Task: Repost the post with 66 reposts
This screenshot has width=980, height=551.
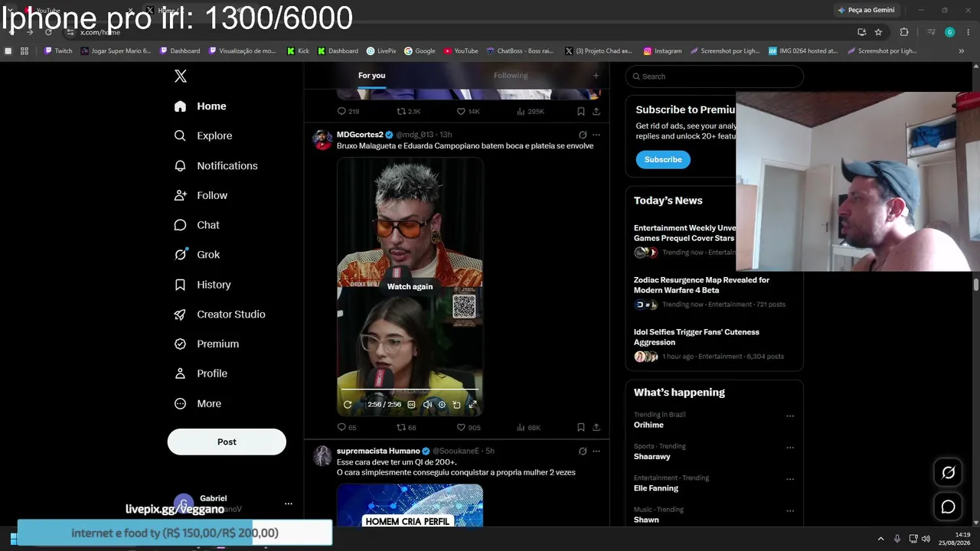Action: coord(407,428)
